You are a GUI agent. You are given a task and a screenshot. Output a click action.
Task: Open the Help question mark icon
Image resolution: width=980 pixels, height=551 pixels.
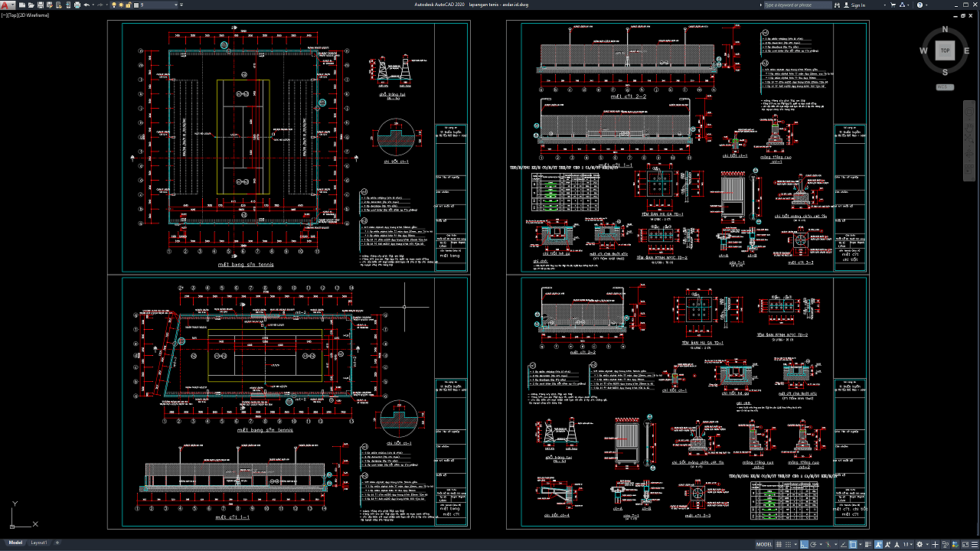pyautogui.click(x=920, y=5)
